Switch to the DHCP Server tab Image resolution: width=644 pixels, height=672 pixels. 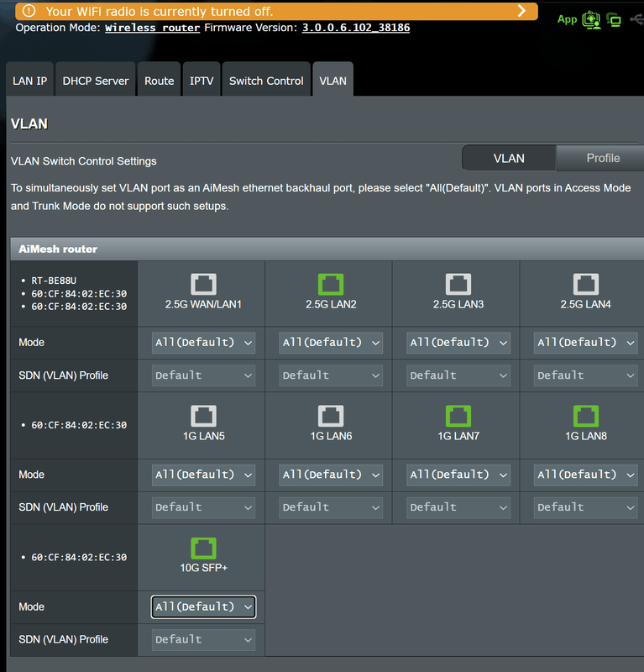[x=96, y=81]
